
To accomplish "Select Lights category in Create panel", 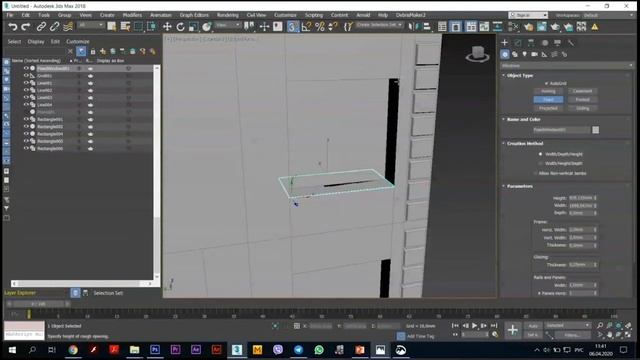I will [524, 54].
